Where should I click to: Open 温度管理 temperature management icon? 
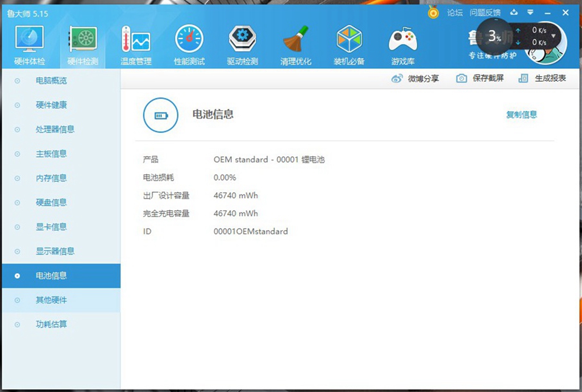(x=136, y=45)
